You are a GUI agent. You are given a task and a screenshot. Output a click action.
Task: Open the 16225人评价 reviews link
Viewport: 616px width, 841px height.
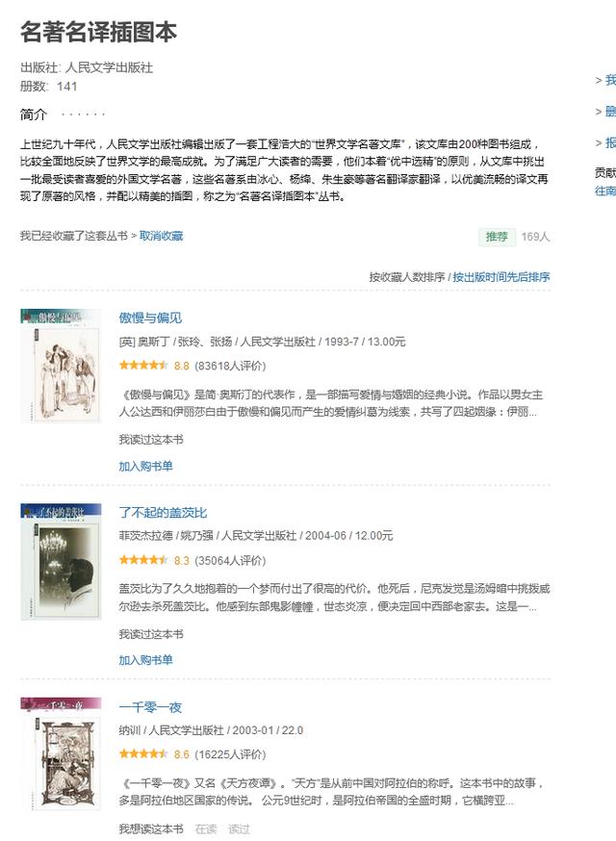coord(230,754)
